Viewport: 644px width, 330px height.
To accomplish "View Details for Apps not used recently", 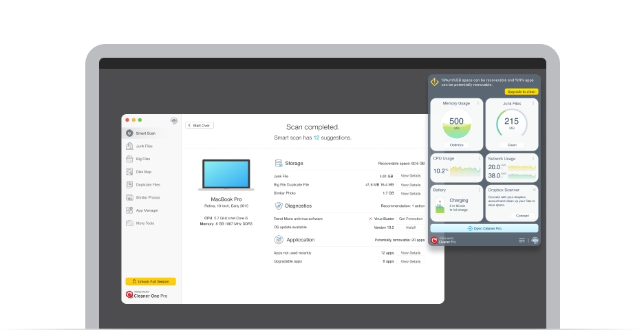I will point(411,253).
